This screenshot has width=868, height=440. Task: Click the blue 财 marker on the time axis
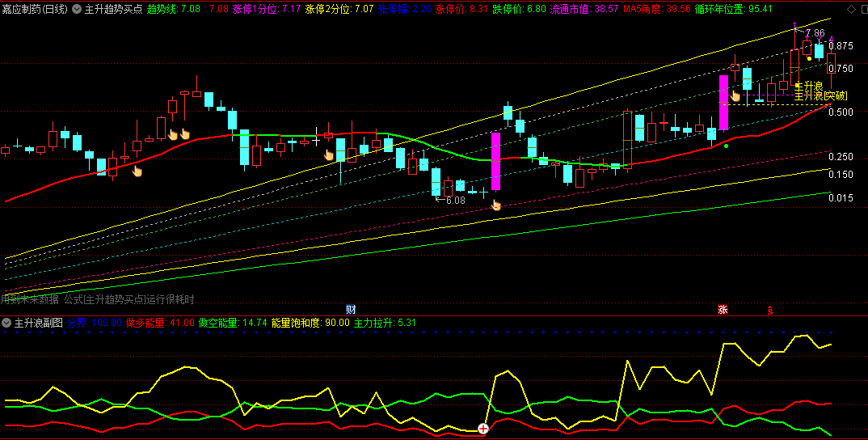tap(351, 309)
